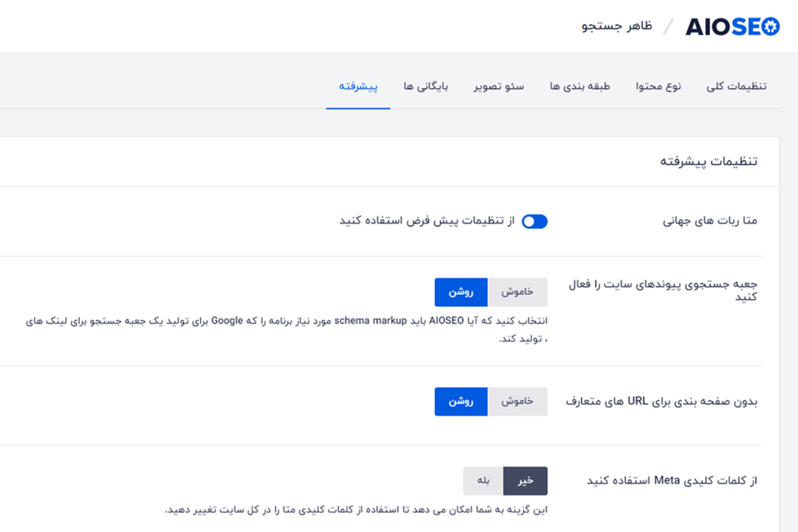Open the نوع محتوا tab
Viewport: 798px width, 532px height.
pos(659,86)
